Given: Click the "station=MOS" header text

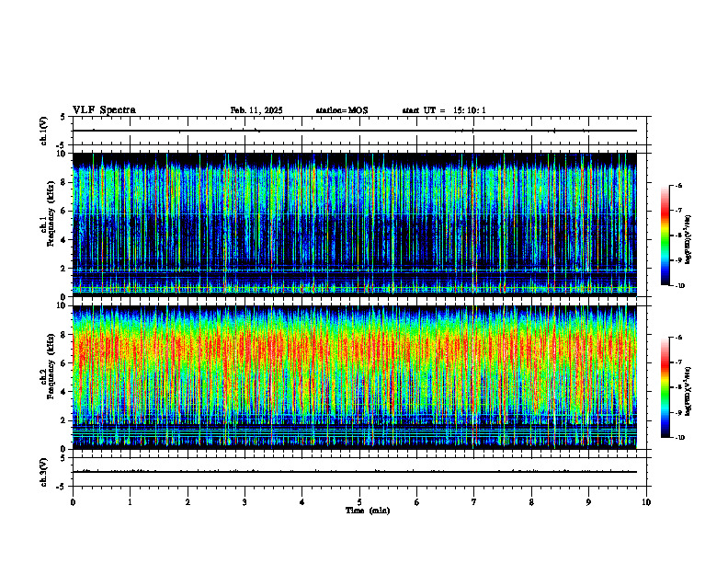Looking at the screenshot, I should (342, 110).
